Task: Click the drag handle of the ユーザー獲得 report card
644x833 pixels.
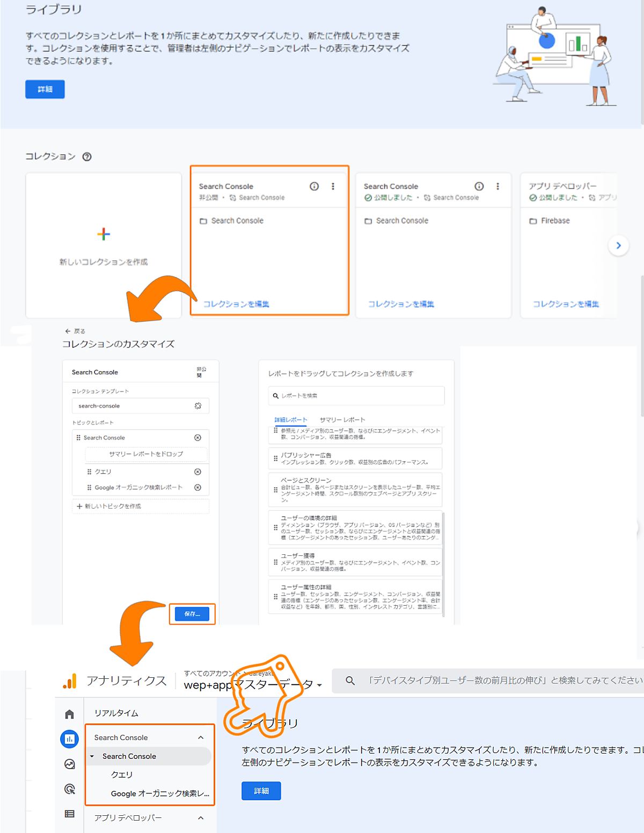Action: [x=275, y=562]
